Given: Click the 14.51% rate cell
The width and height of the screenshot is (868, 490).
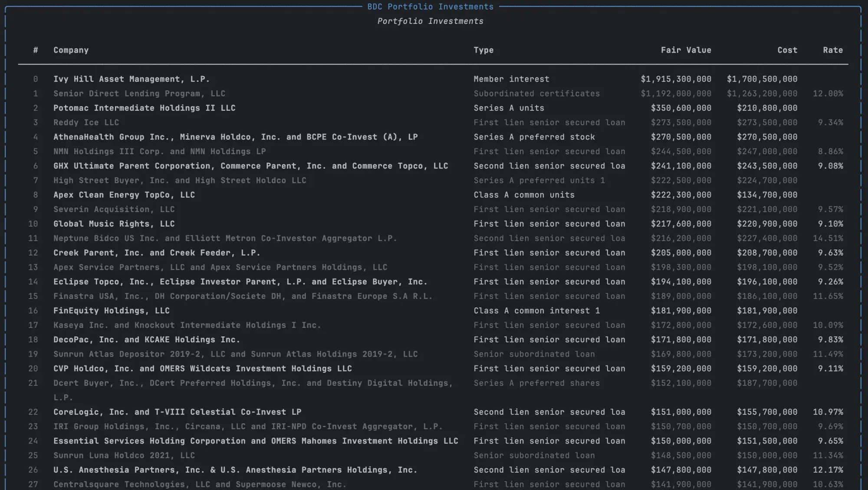Looking at the screenshot, I should tap(828, 238).
